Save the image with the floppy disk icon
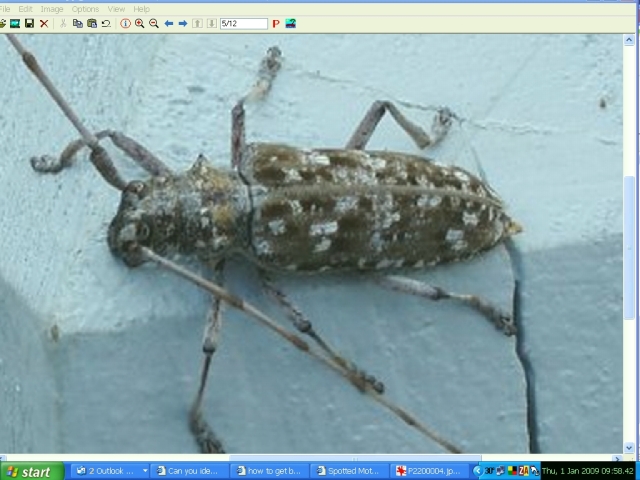640x480 pixels. coord(29,23)
